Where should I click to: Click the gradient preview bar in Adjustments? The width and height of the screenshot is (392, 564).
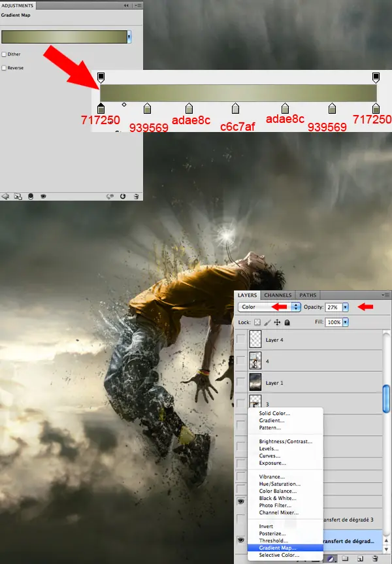tap(65, 37)
